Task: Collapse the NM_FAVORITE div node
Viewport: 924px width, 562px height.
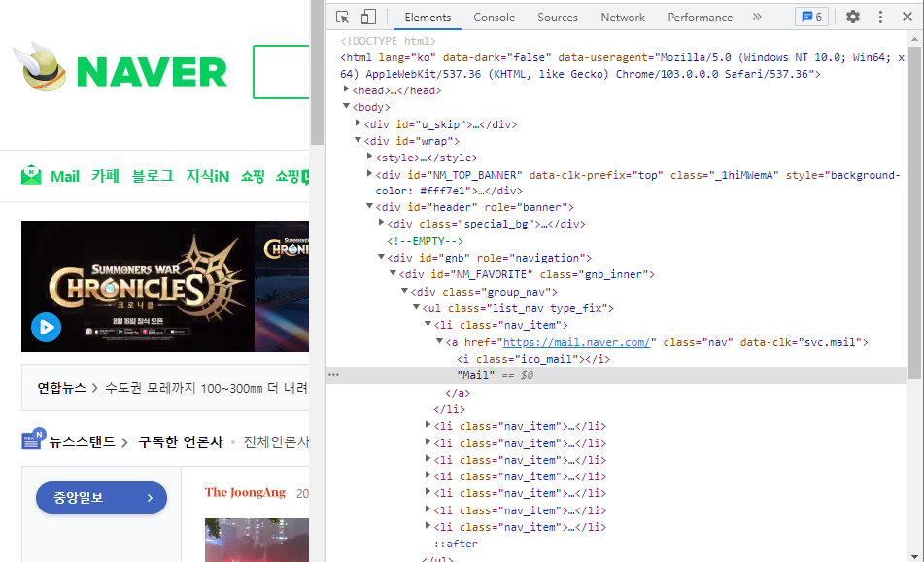Action: click(x=394, y=273)
